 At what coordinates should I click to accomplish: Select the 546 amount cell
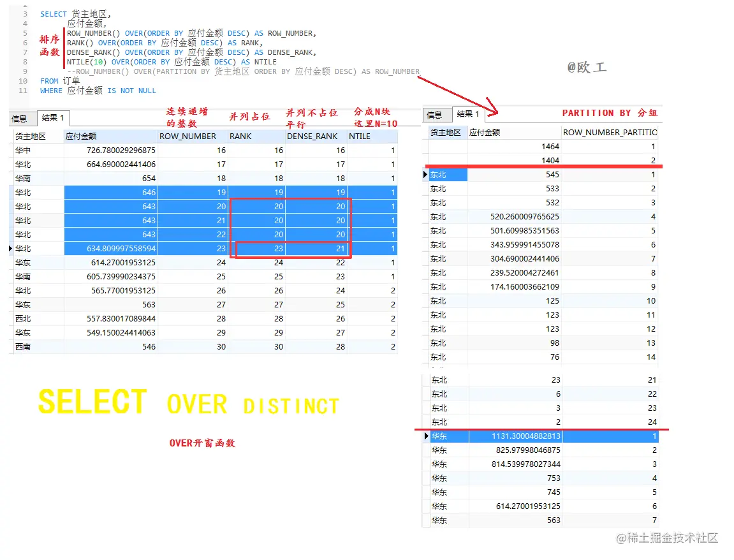coord(110,347)
